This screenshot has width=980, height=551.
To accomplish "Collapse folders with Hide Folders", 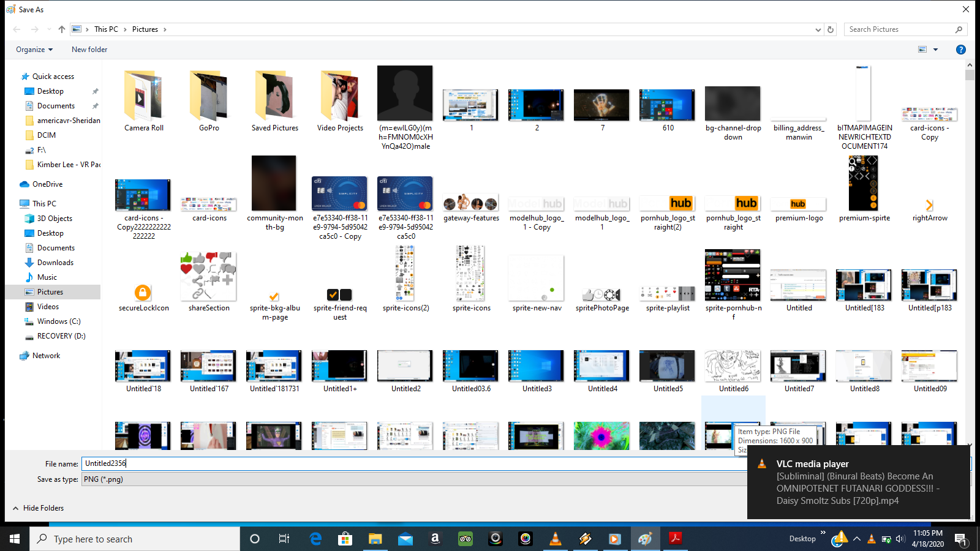I will tap(38, 508).
